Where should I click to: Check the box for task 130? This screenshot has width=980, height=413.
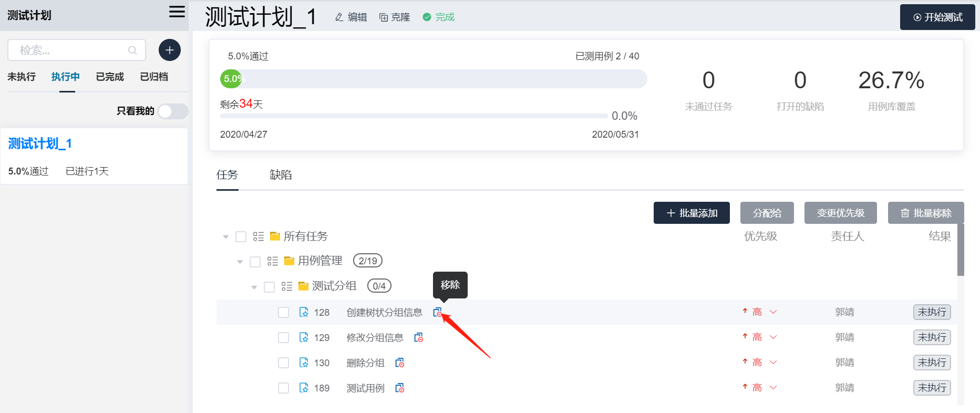coord(283,363)
